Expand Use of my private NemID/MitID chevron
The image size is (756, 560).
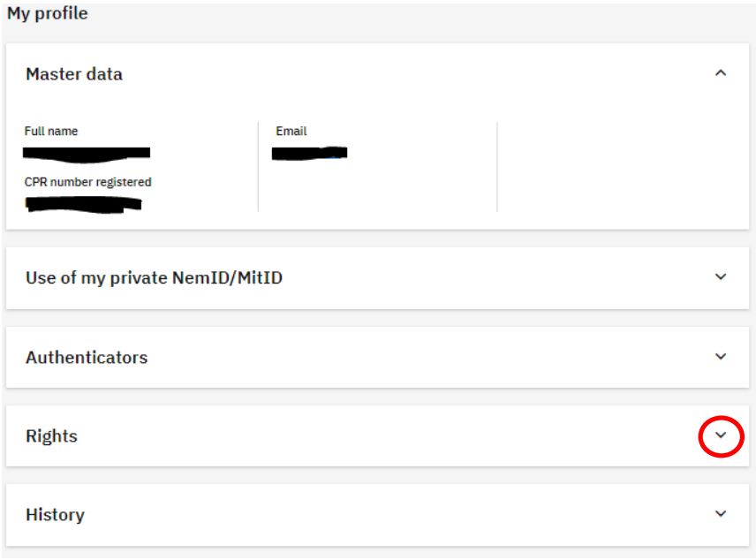point(721,277)
